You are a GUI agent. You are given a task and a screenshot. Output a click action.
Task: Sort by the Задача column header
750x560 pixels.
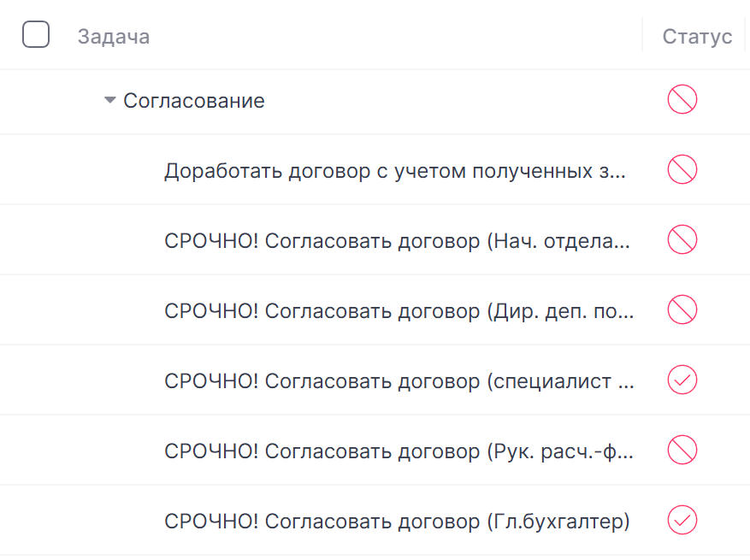point(114,37)
